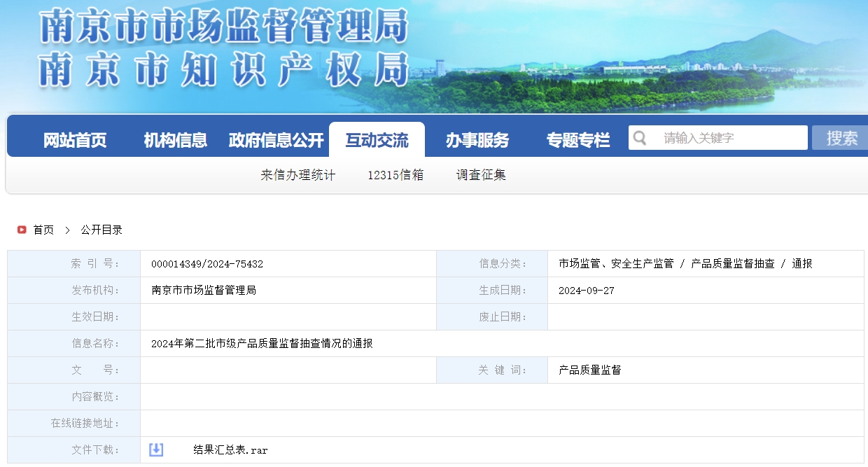Click the 文号 label cell
Screen dimensions: 868x467
[x=74, y=370]
